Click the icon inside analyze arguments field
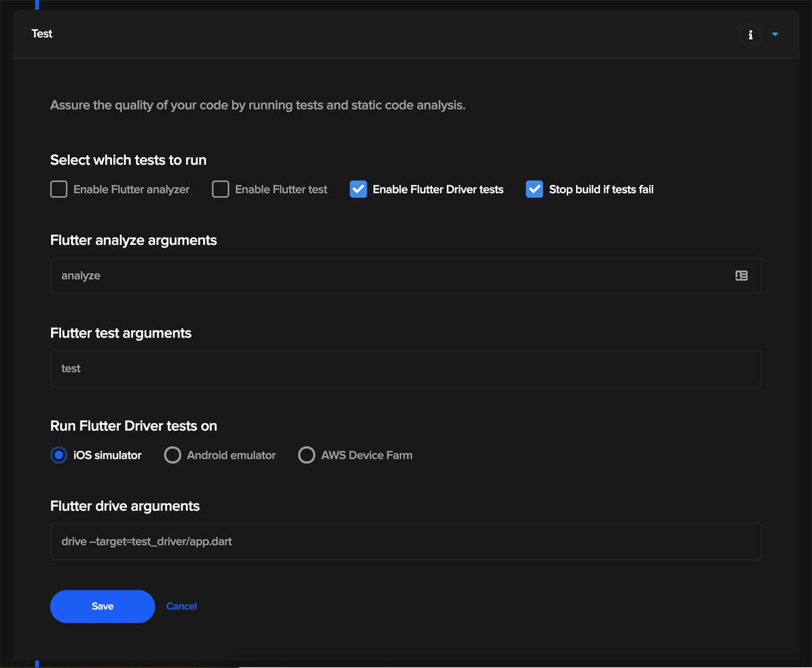812x668 pixels. pyautogui.click(x=741, y=276)
